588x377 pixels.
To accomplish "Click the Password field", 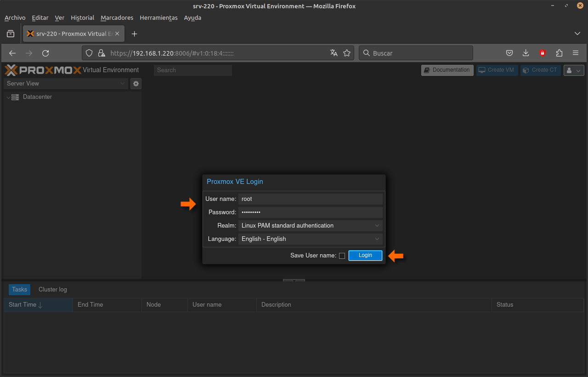I will 310,212.
